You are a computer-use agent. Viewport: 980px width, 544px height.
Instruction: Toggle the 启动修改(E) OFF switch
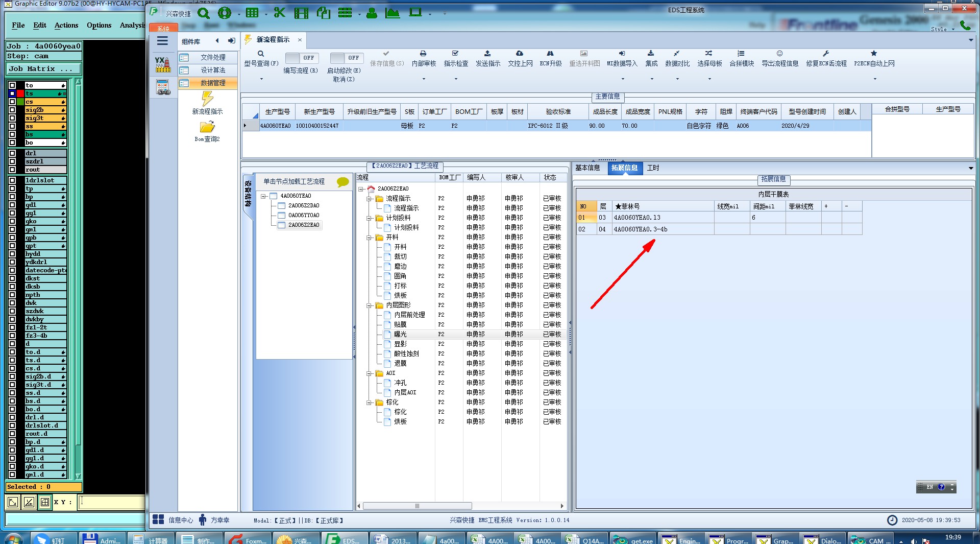(346, 58)
